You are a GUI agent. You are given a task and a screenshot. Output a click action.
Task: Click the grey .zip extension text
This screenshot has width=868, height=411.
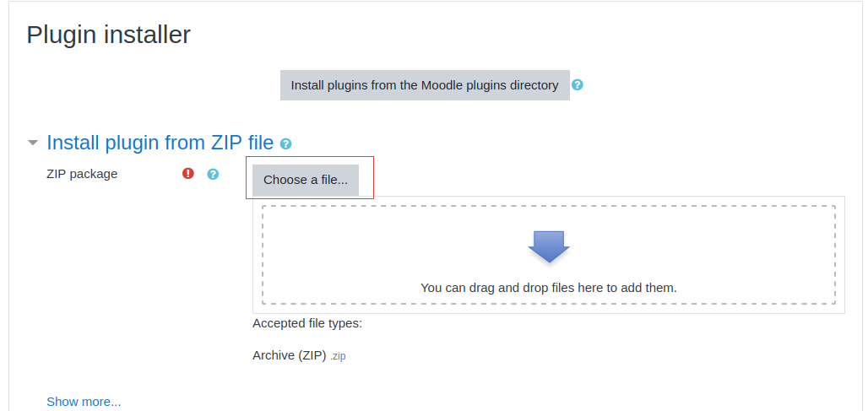(x=338, y=356)
